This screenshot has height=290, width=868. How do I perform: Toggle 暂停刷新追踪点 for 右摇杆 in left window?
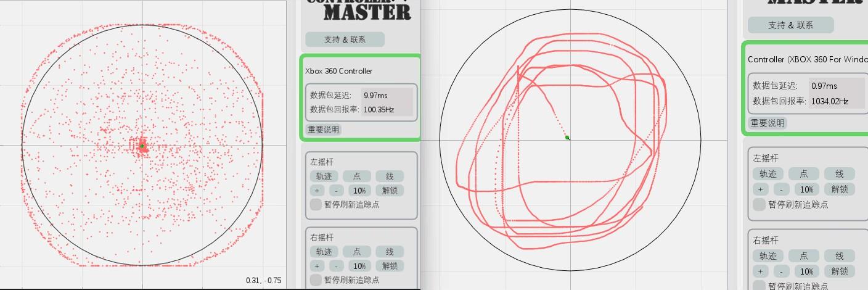coord(316,280)
